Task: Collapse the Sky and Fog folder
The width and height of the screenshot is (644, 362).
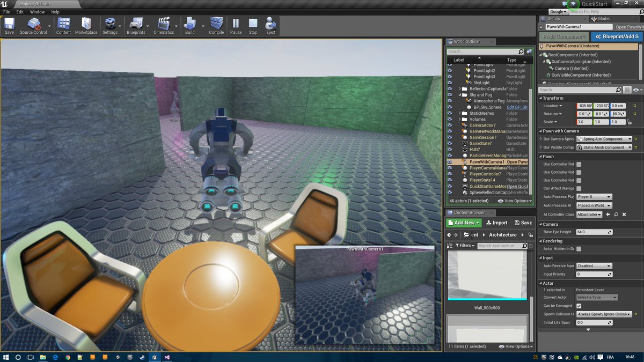Action: tap(460, 95)
